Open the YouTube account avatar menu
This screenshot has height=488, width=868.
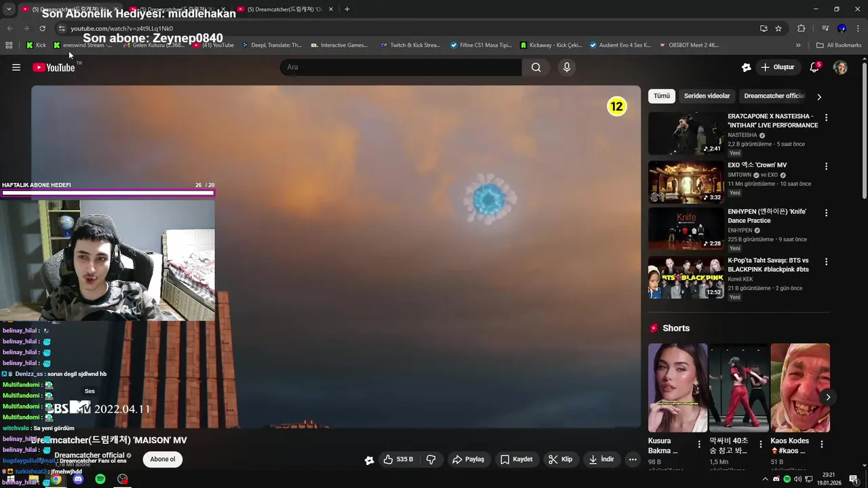click(840, 67)
